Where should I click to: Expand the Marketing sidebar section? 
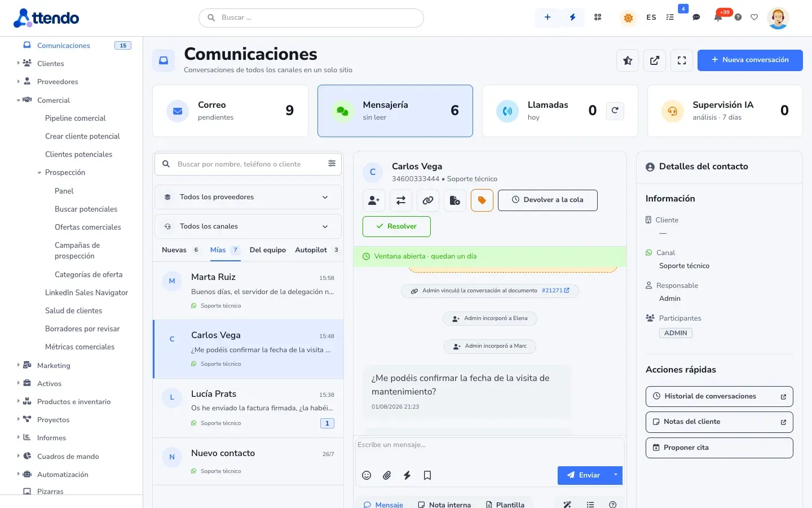19,365
